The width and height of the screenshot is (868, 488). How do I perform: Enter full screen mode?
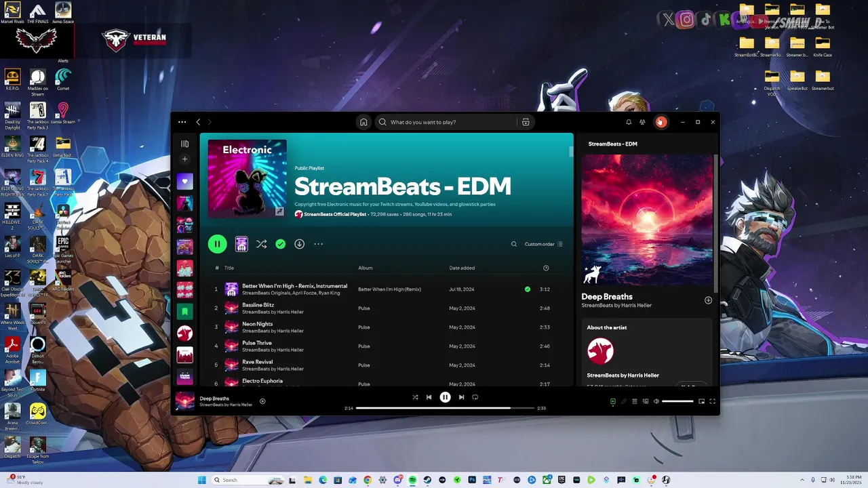click(712, 401)
